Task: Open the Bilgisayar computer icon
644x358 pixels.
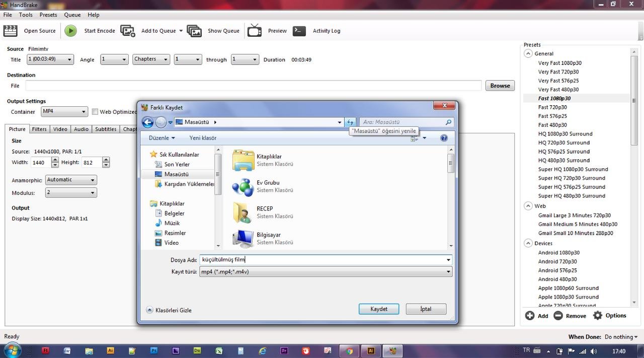Action: coord(243,238)
